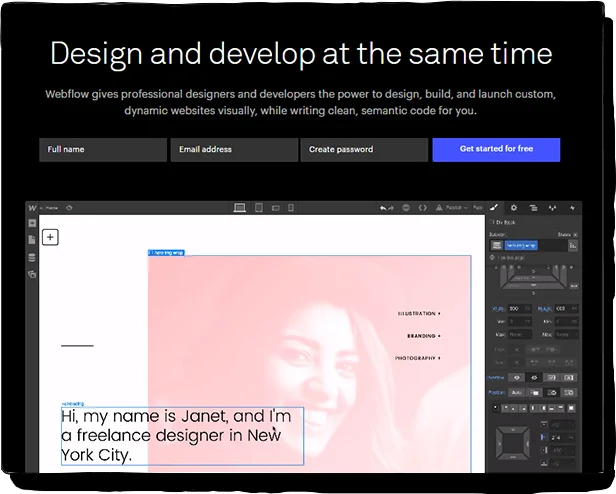Open the States dropdown
616x494 pixels.
567,235
